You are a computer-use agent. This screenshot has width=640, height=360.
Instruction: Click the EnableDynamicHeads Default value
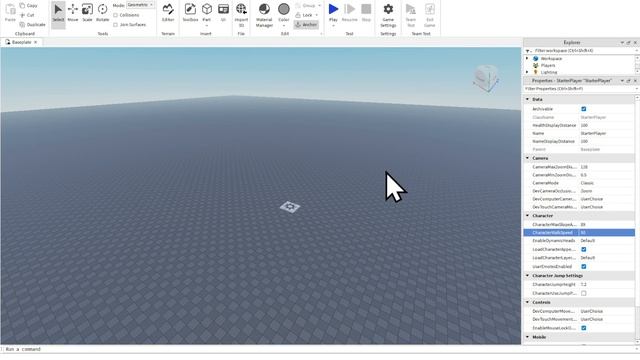607,241
